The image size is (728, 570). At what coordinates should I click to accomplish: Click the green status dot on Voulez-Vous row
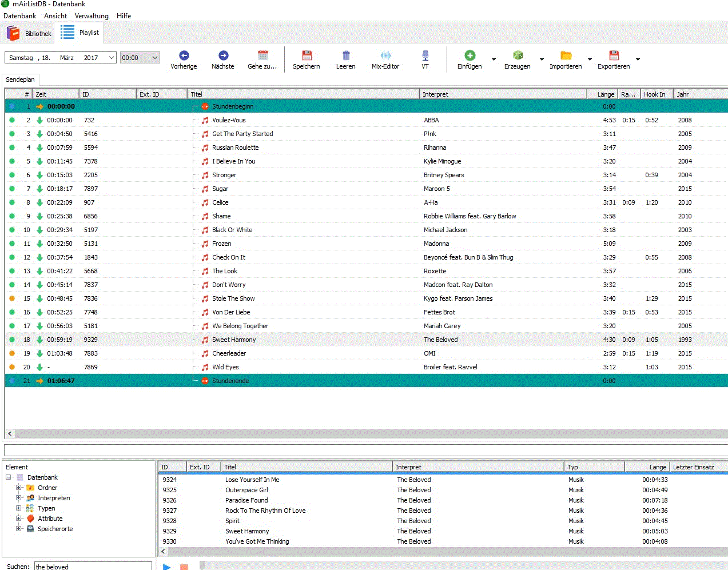click(12, 120)
